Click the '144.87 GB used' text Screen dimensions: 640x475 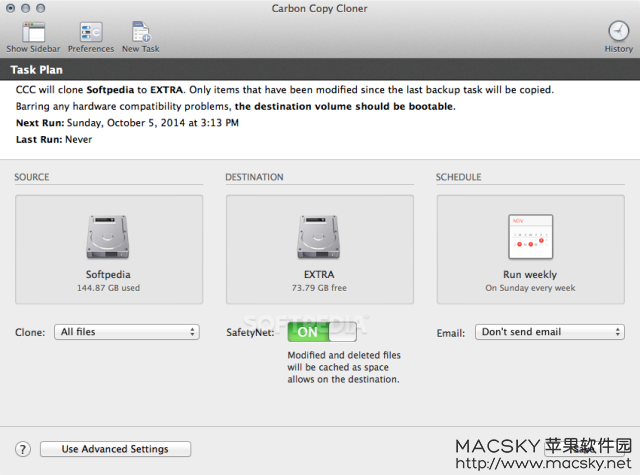[108, 288]
